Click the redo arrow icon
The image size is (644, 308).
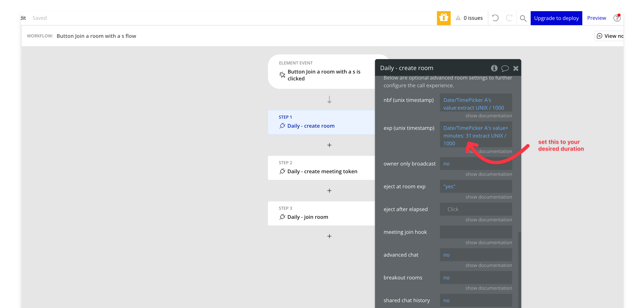(509, 18)
